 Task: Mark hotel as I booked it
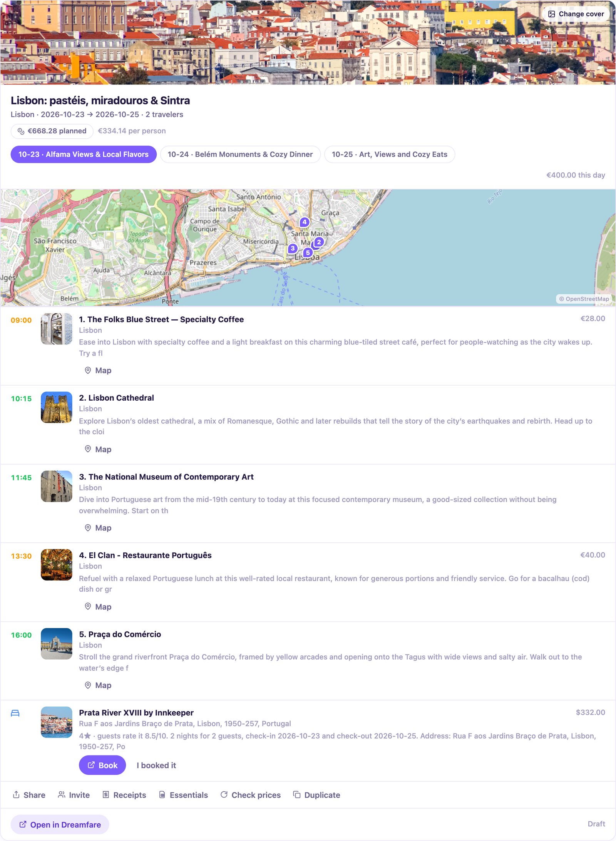156,765
